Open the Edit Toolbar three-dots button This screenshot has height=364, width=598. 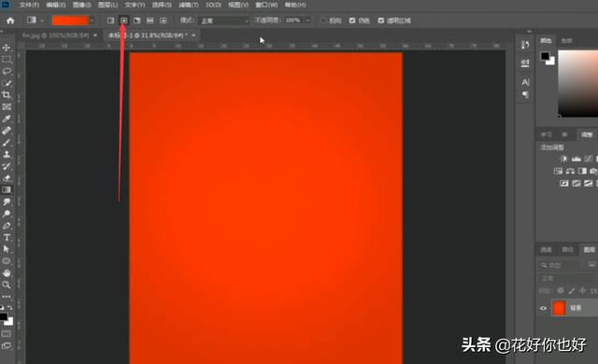coord(7,296)
